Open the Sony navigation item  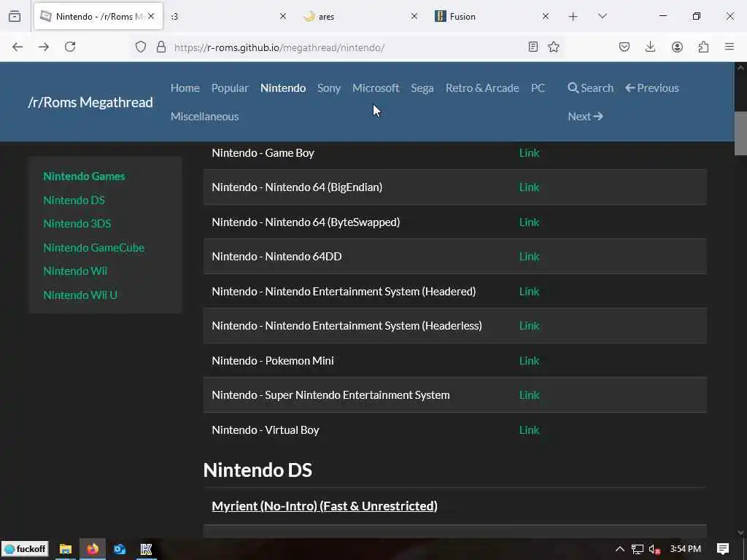point(329,88)
